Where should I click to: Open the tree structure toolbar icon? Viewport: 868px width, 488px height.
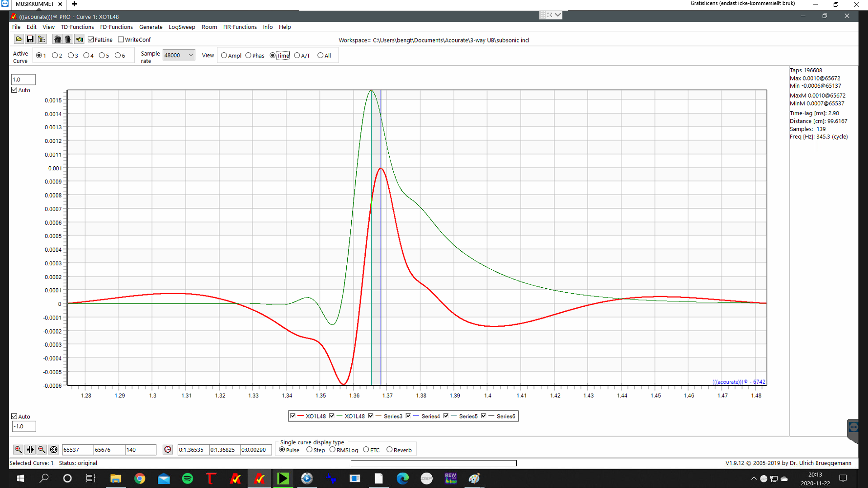tap(42, 39)
